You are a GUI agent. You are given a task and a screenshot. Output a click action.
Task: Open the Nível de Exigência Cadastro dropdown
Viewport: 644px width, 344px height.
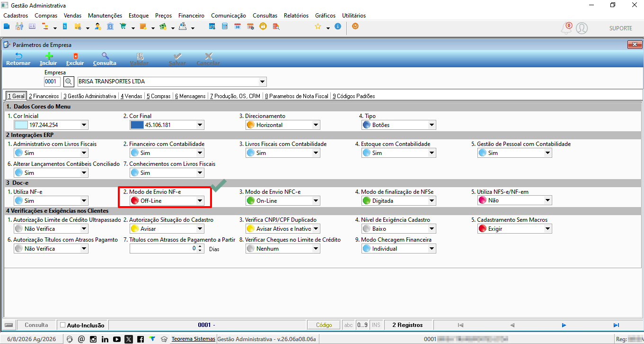(432, 229)
